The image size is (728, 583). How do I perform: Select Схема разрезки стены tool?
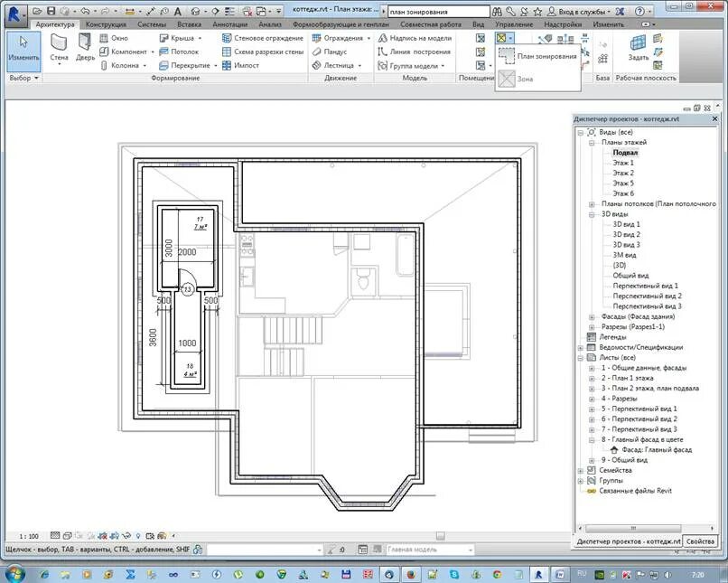[263, 52]
